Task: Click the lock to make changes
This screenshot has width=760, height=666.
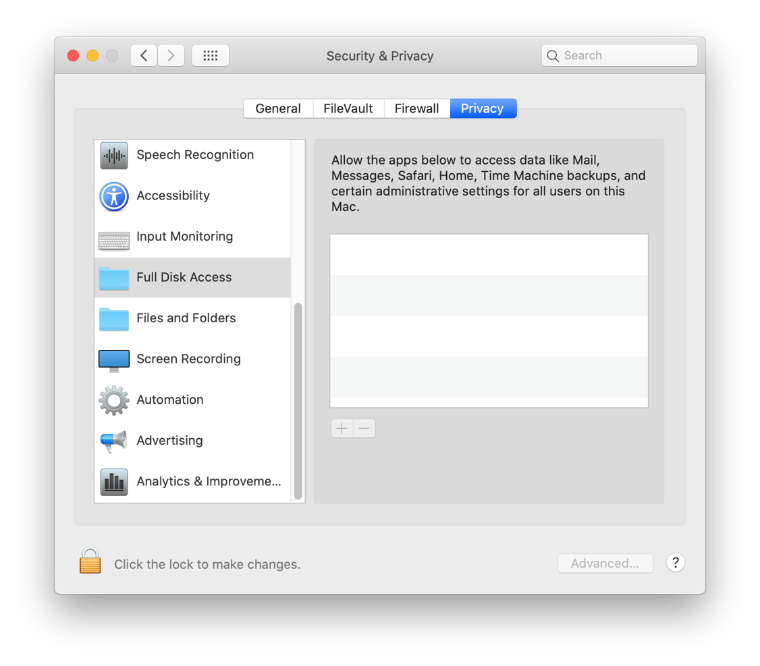Action: click(x=90, y=562)
